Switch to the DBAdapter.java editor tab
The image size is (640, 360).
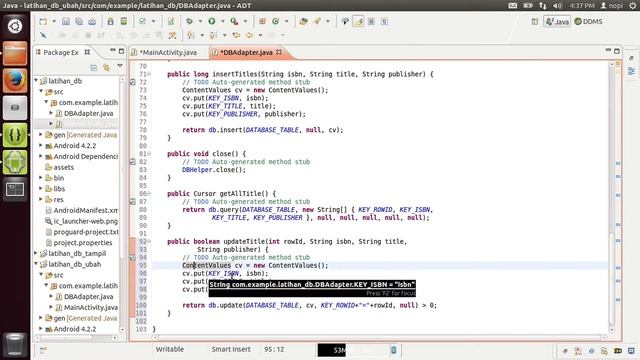[x=246, y=52]
